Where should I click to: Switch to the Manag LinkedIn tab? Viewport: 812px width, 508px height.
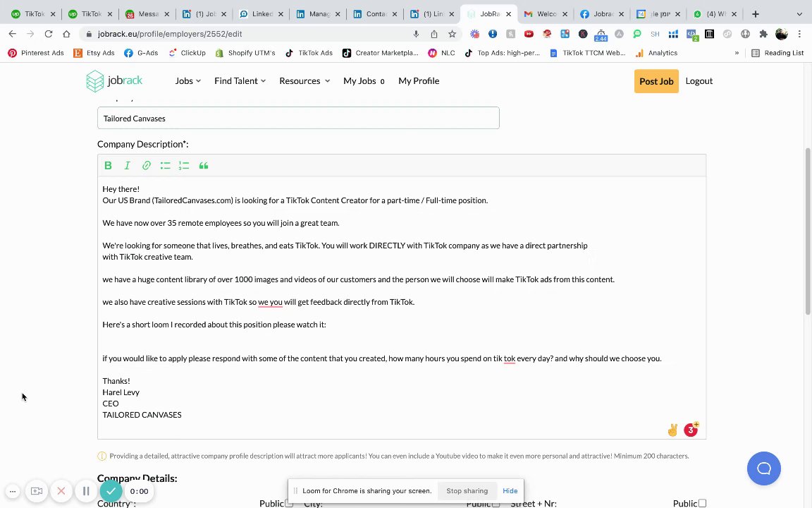(x=318, y=14)
